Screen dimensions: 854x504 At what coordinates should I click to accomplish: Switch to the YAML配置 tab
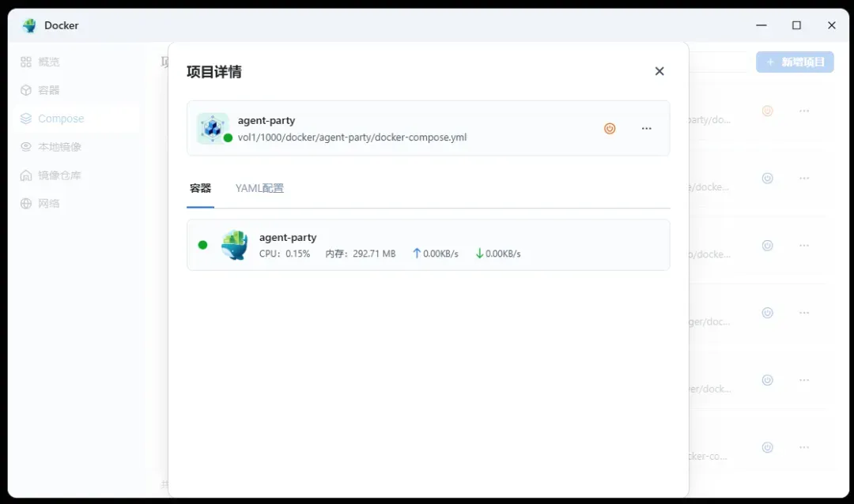pyautogui.click(x=259, y=188)
